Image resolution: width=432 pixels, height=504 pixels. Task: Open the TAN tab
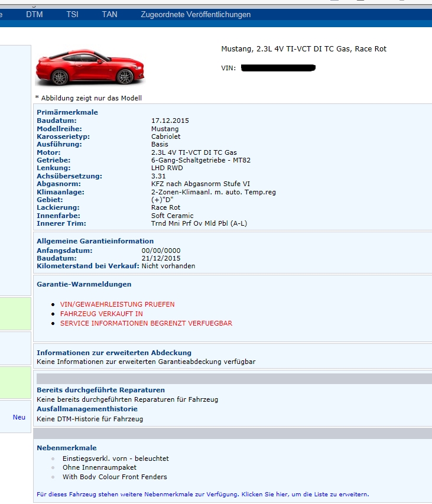[109, 14]
